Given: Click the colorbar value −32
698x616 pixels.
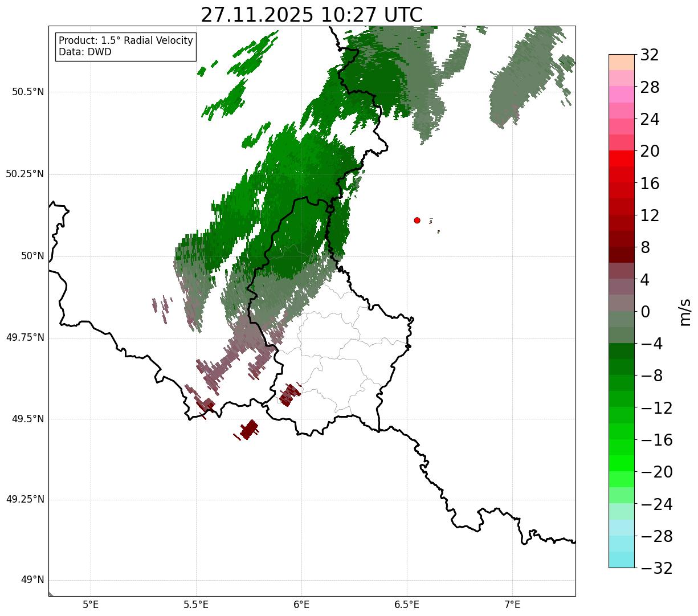Looking at the screenshot, I should coord(656,568).
